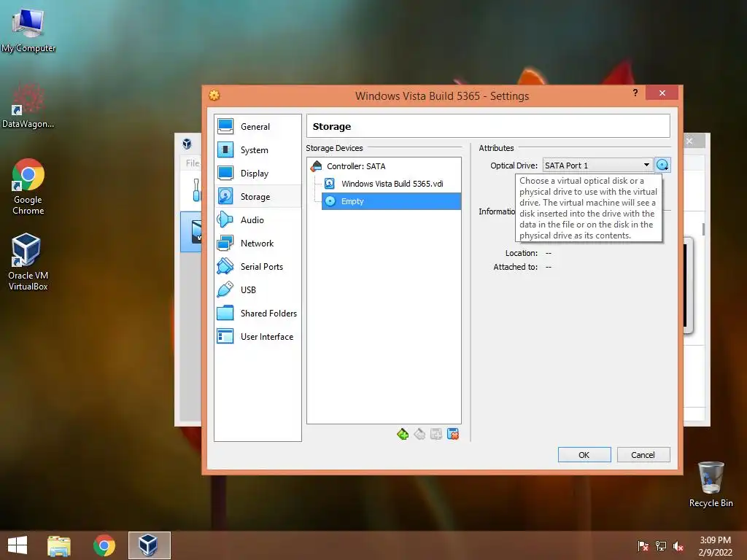Screen dimensions: 747x560
Task: Click the muted volume tray icon
Action: point(678,546)
